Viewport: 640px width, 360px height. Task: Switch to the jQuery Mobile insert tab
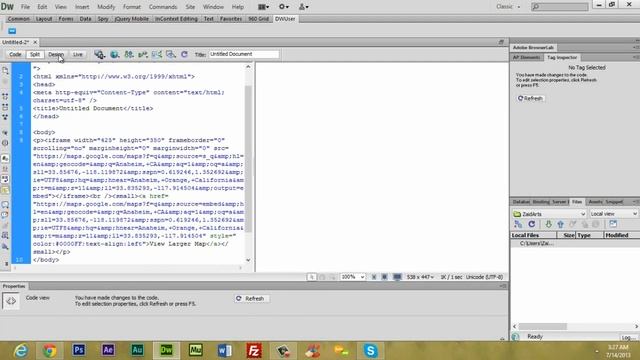[131, 19]
